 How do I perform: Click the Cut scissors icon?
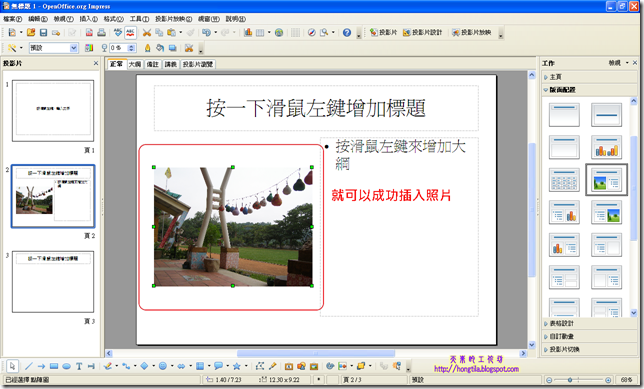coord(147,32)
